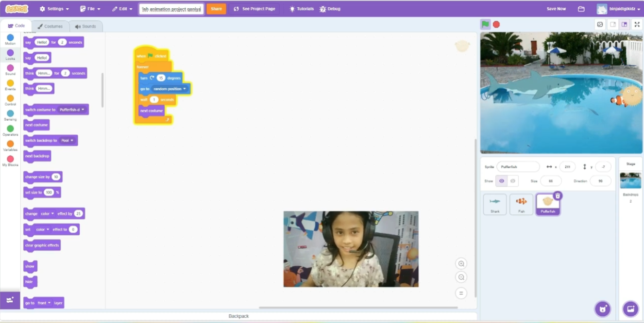644x323 pixels.
Task: Open the Edit menu
Action: 122,9
